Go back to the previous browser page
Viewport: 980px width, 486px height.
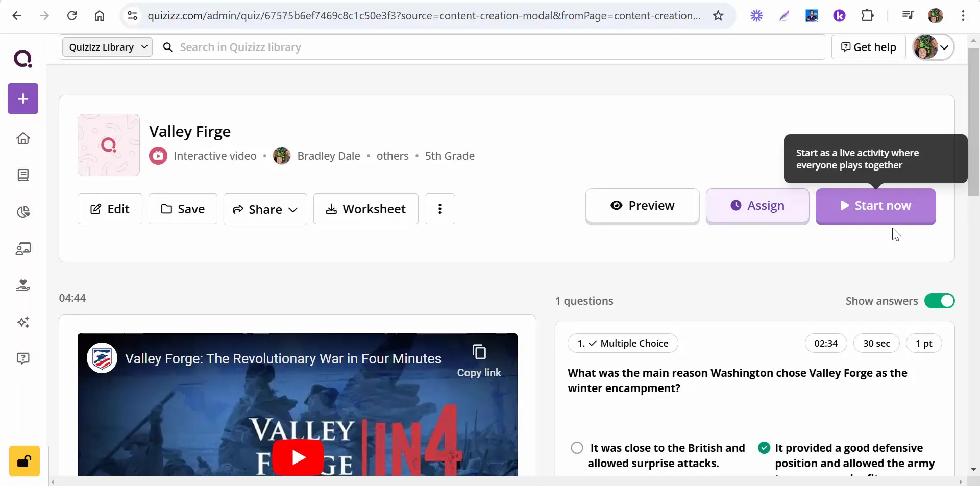17,16
